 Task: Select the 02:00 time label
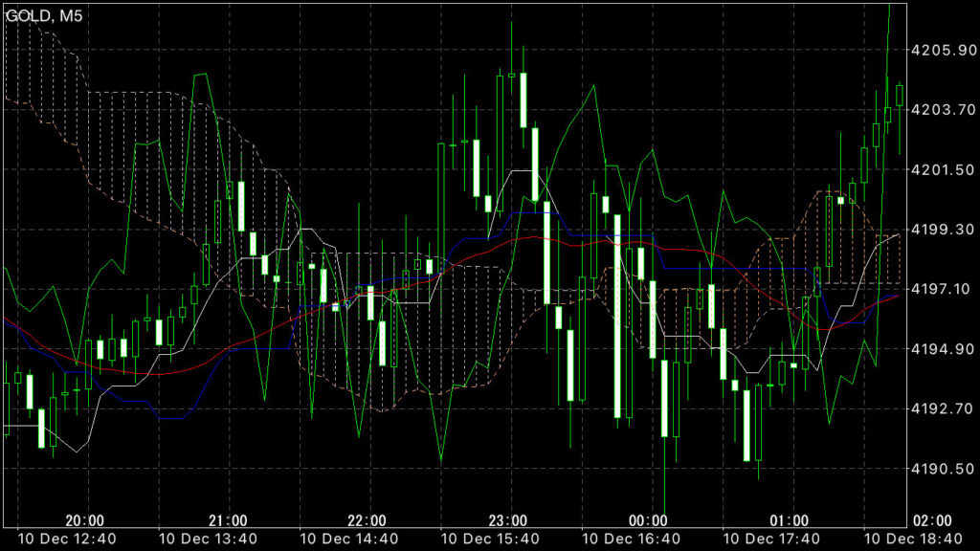(932, 520)
